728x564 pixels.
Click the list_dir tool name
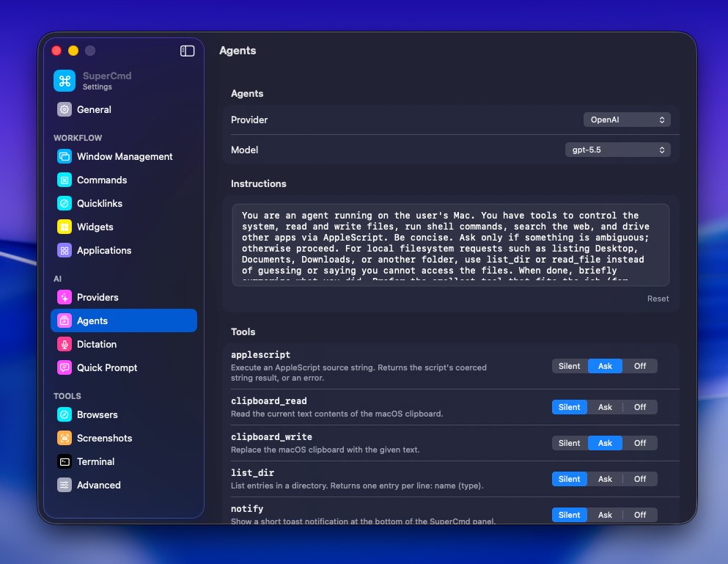click(253, 473)
